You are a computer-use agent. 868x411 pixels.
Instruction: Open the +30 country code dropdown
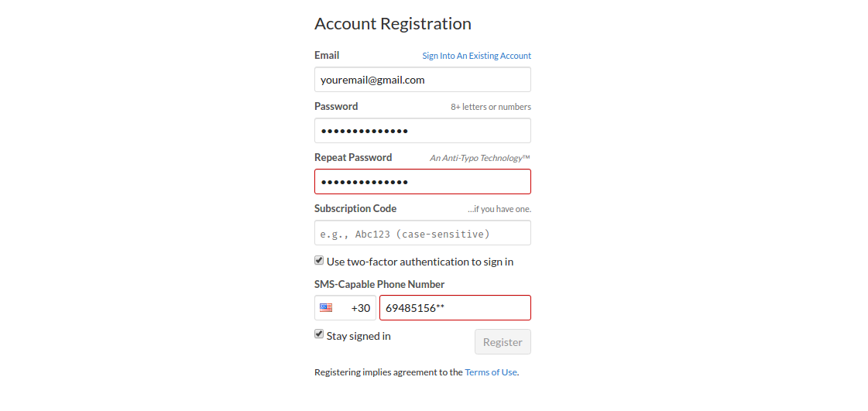click(x=345, y=307)
